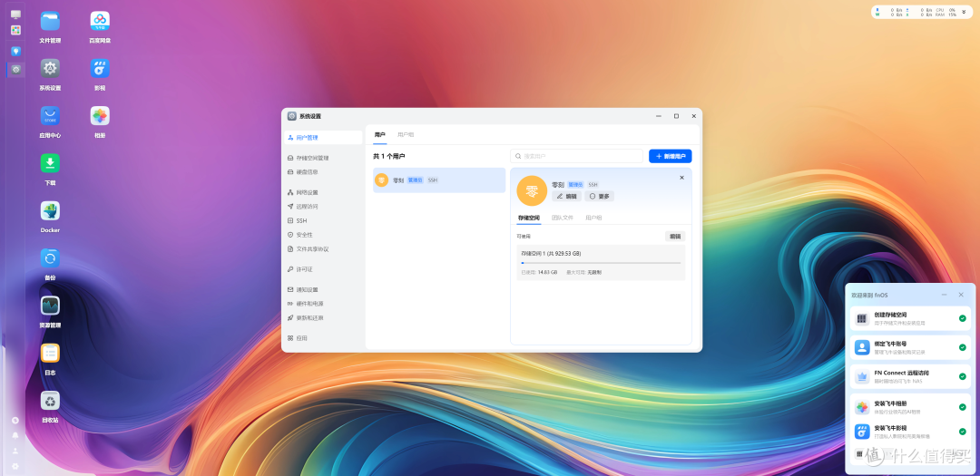Click the app launcher grid icon in dock
Image resolution: width=980 pixels, height=476 pixels.
click(15, 30)
